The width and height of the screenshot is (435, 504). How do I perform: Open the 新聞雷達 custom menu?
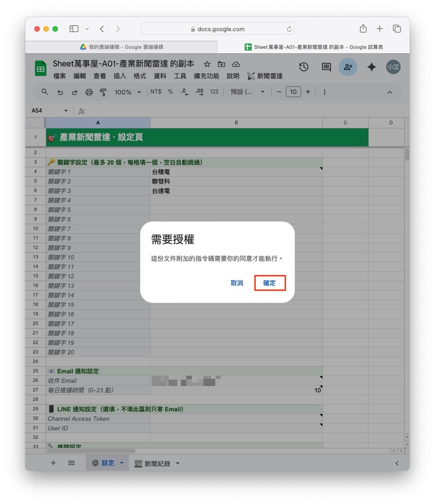(x=265, y=76)
